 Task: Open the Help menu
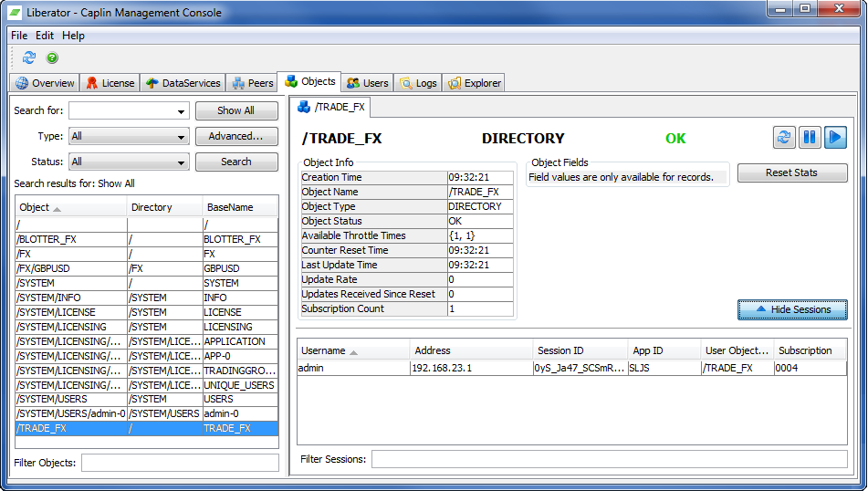pos(73,36)
